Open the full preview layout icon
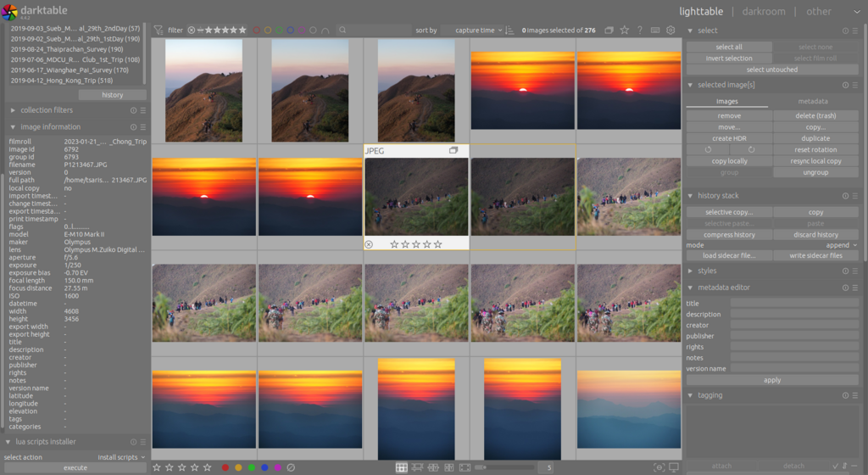 pyautogui.click(x=465, y=468)
